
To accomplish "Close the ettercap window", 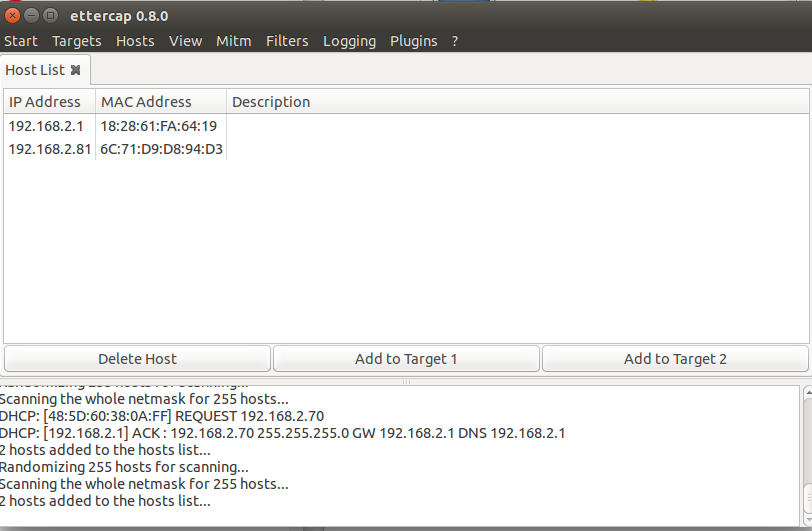I will coord(12,16).
